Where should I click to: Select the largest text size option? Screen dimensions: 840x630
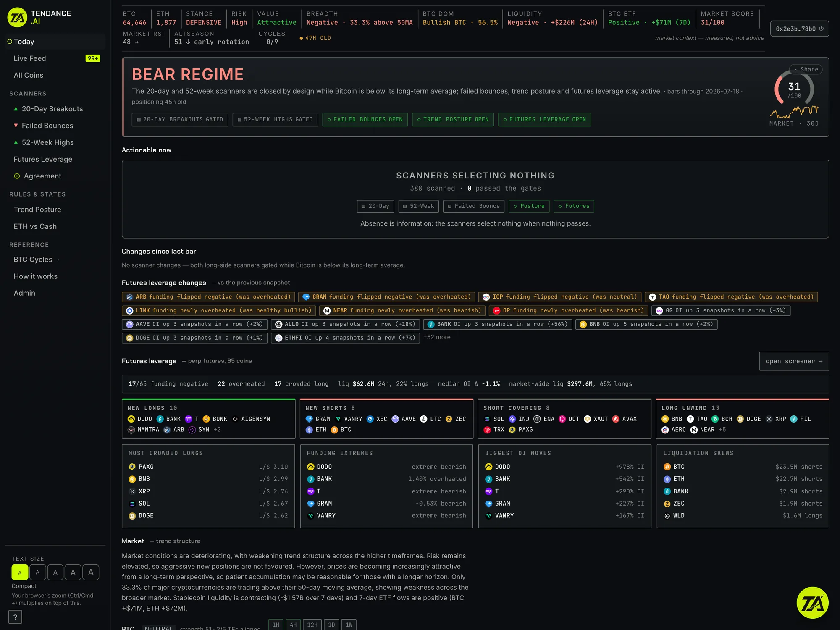[91, 572]
